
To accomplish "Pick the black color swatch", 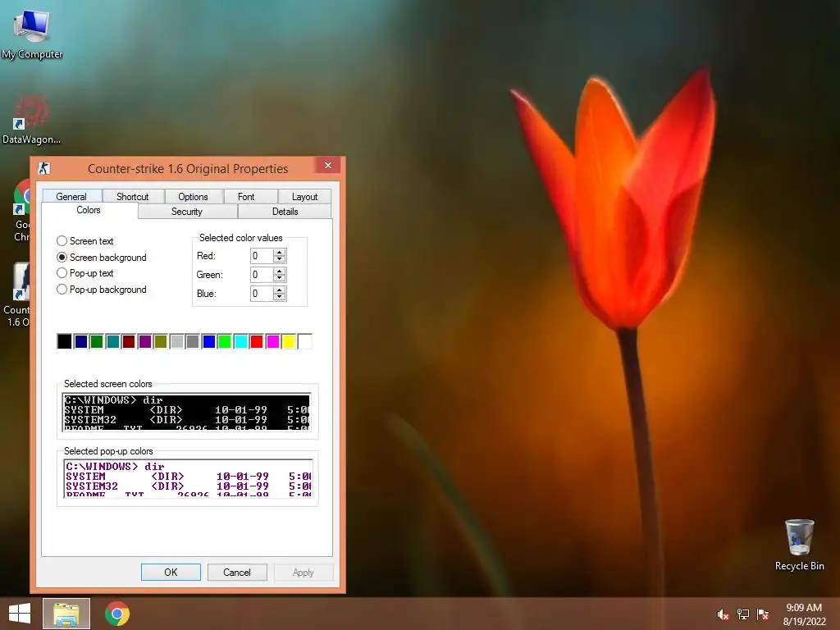I will click(64, 341).
